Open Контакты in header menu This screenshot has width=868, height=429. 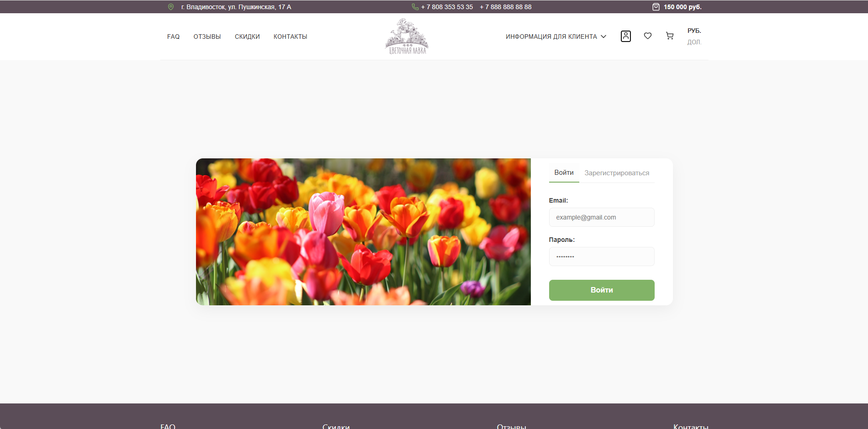click(x=290, y=37)
